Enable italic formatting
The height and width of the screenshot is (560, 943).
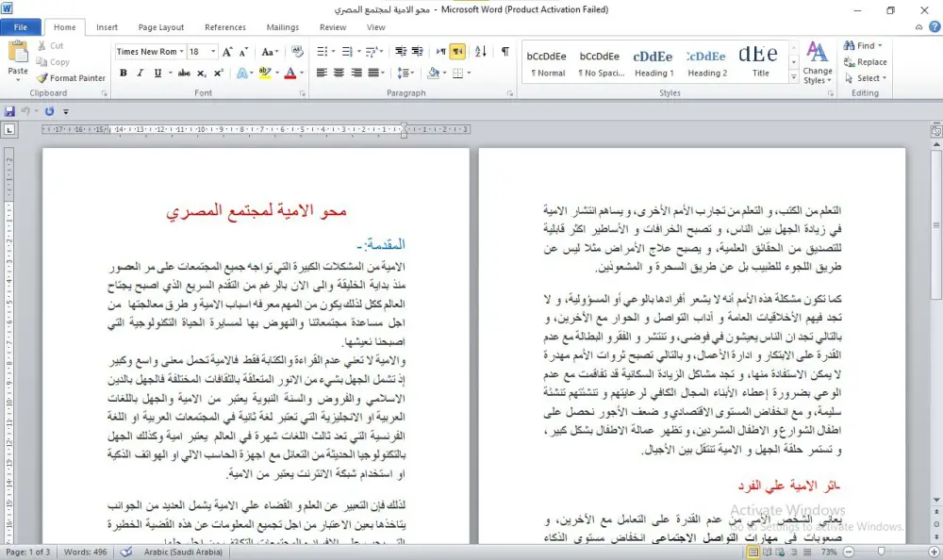(140, 74)
